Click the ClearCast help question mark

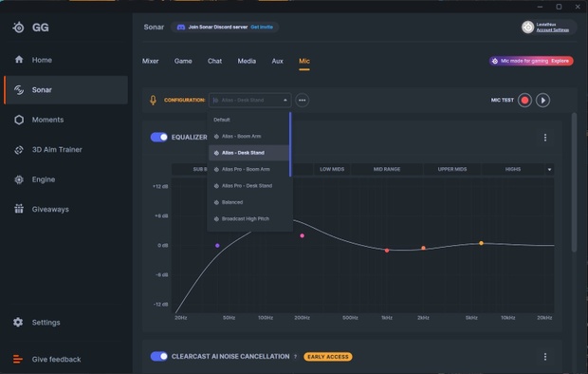tap(296, 357)
